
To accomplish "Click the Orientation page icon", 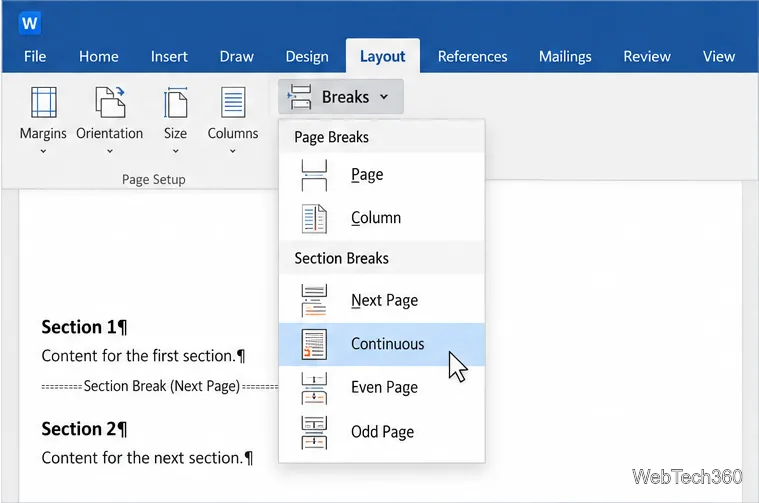I will pyautogui.click(x=110, y=102).
